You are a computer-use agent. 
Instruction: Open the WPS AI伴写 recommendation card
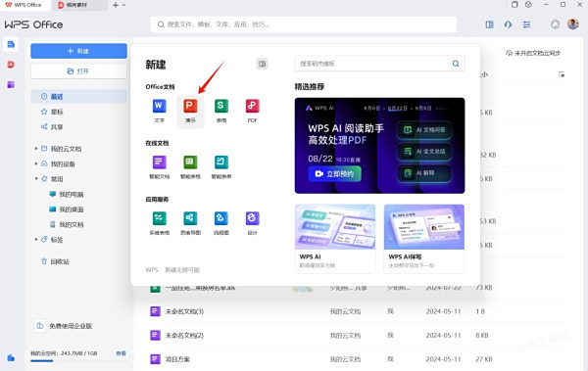tap(424, 238)
